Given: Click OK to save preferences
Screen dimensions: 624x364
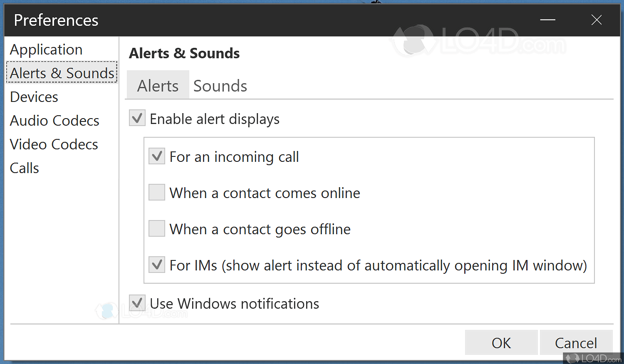Looking at the screenshot, I should click(x=501, y=342).
